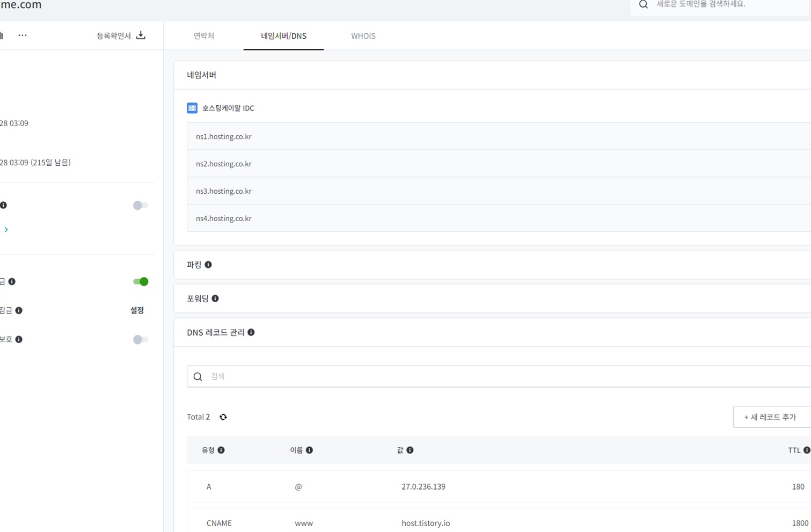Expand the 파킹 section
Viewport: 811px width, 532px height.
coord(492,265)
